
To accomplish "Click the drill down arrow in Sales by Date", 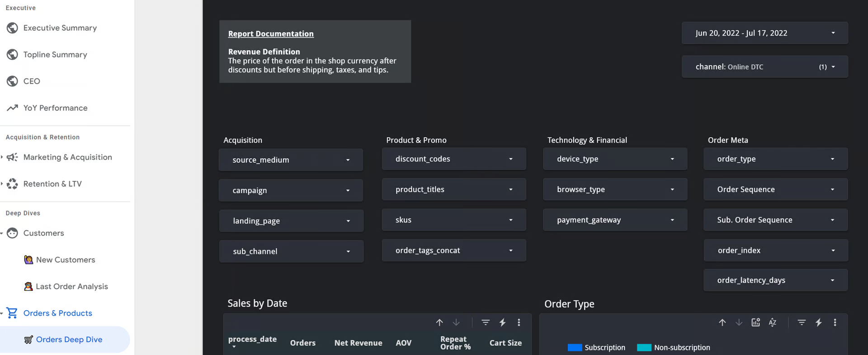I will [x=456, y=322].
